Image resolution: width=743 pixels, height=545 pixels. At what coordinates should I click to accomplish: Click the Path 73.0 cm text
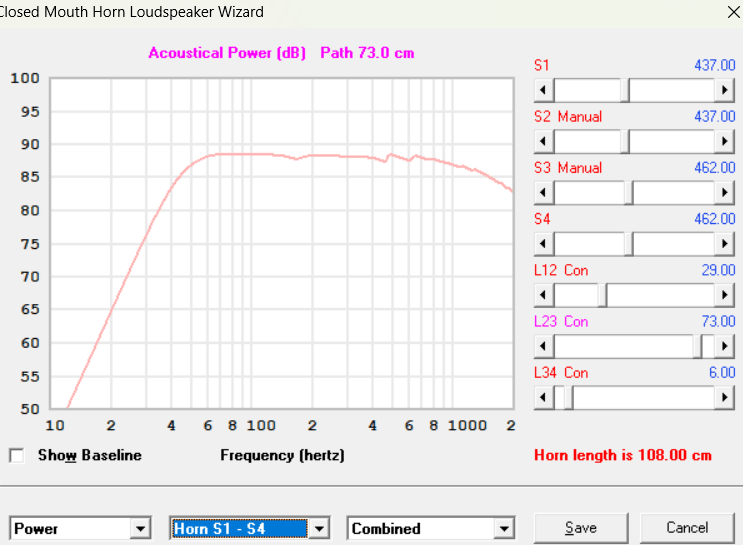tap(367, 53)
